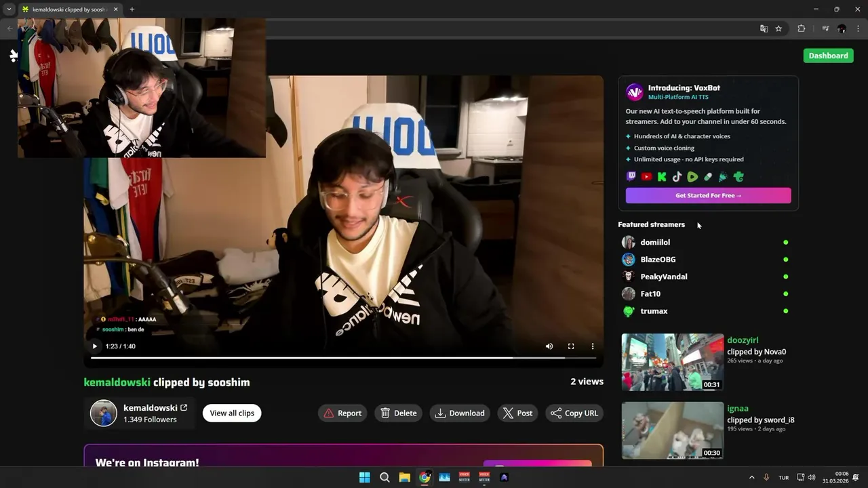Image resolution: width=868 pixels, height=488 pixels.
Task: Click Chrome icon in taskbar
Action: point(425,477)
